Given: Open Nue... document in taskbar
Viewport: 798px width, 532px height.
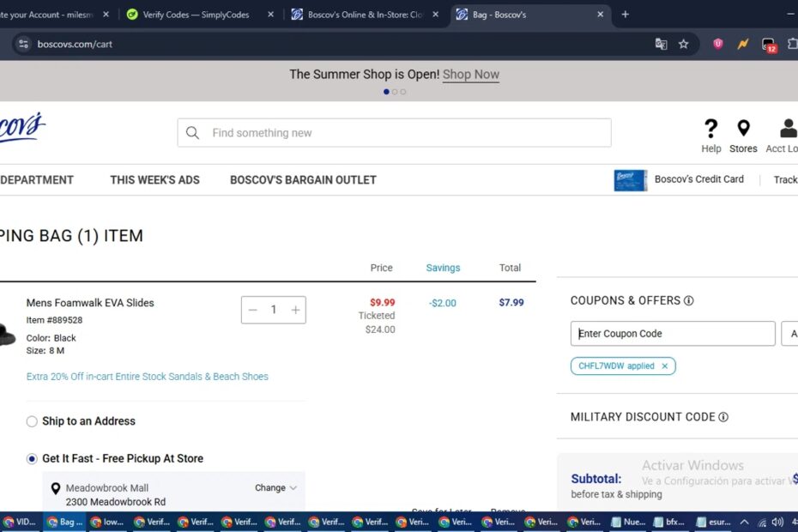Looking at the screenshot, I should [628, 522].
